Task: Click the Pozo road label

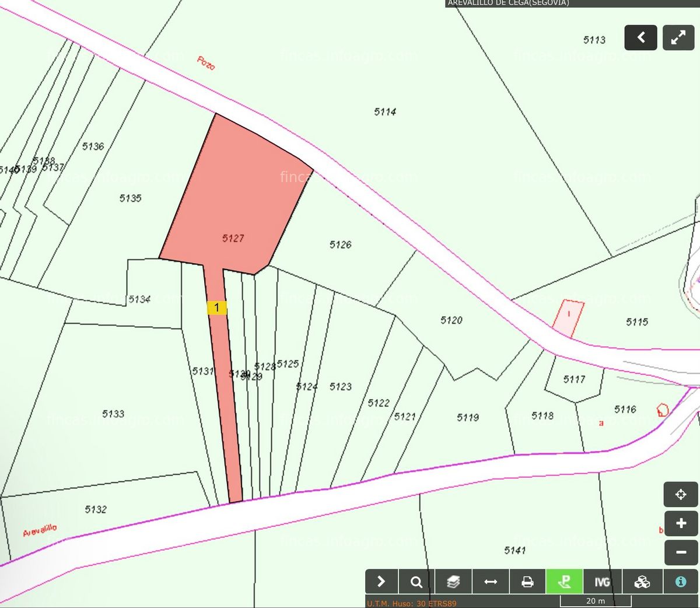Action: pyautogui.click(x=206, y=63)
